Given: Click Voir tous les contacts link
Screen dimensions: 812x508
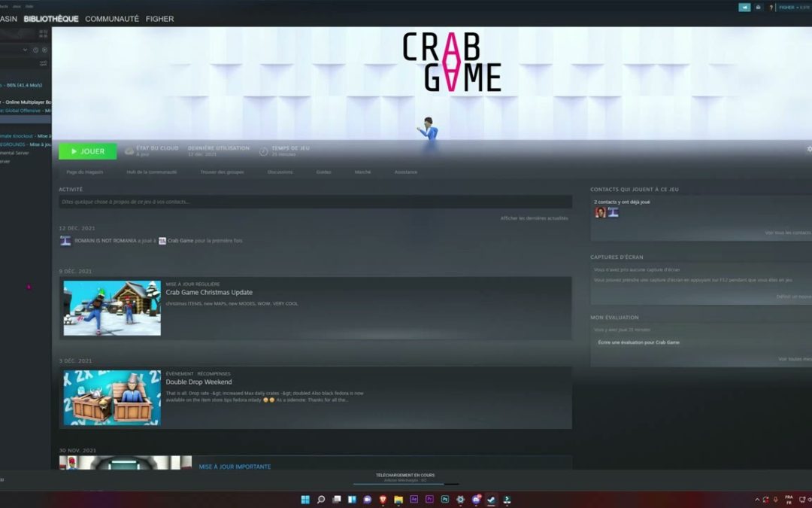Looking at the screenshot, I should tap(788, 233).
